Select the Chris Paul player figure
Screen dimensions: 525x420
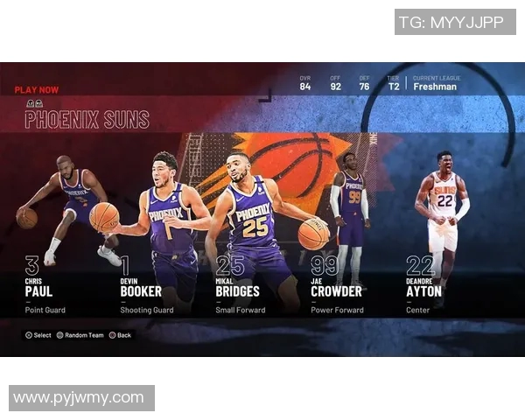(68, 210)
